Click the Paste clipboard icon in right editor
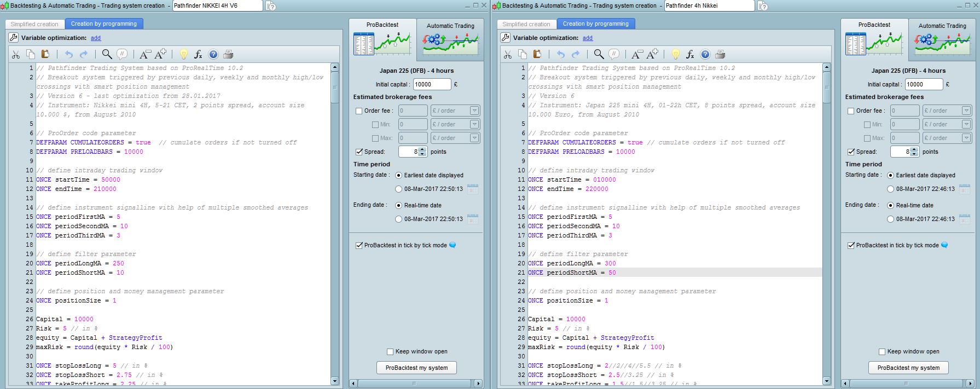980x389 pixels. [x=537, y=54]
